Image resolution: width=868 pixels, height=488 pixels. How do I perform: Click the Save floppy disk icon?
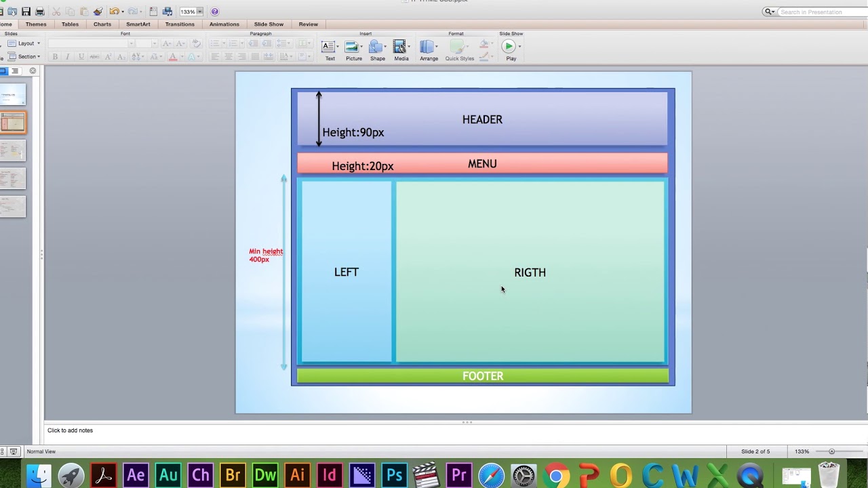coord(26,12)
